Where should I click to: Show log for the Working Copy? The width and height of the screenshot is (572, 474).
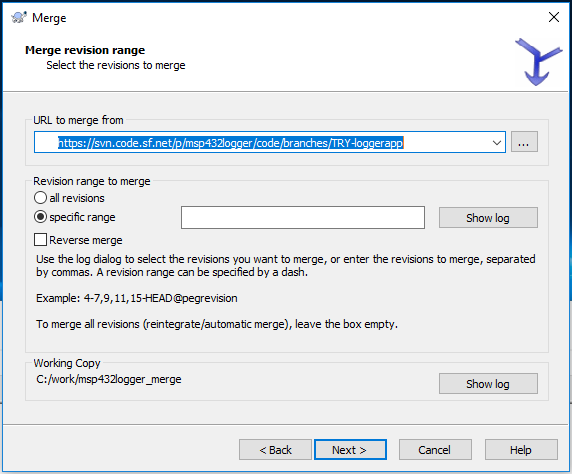pos(488,384)
